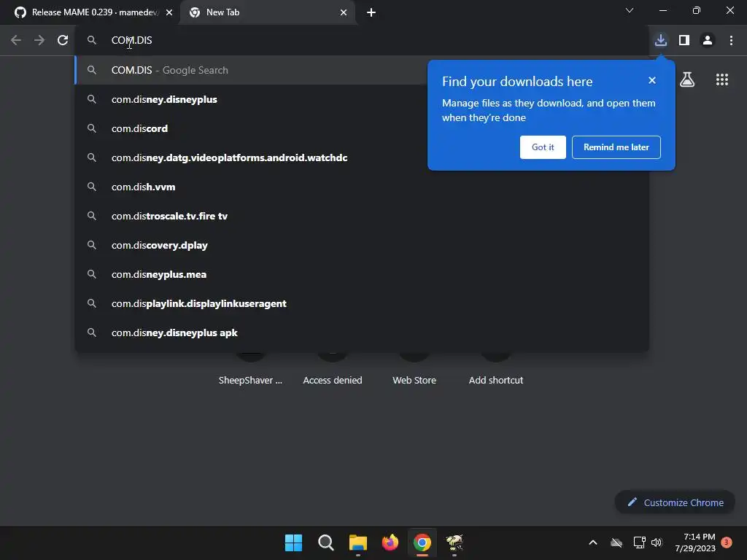Choose com.distroscale.tv.fire tv suggestion
Image resolution: width=747 pixels, height=560 pixels.
pos(362,216)
